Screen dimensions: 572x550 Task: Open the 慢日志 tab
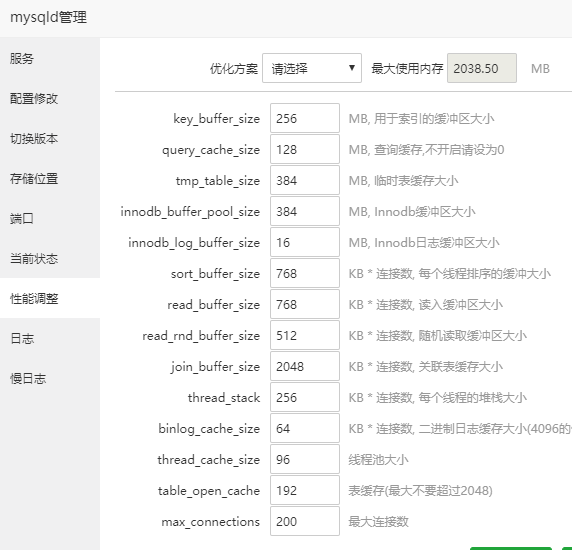(x=50, y=379)
